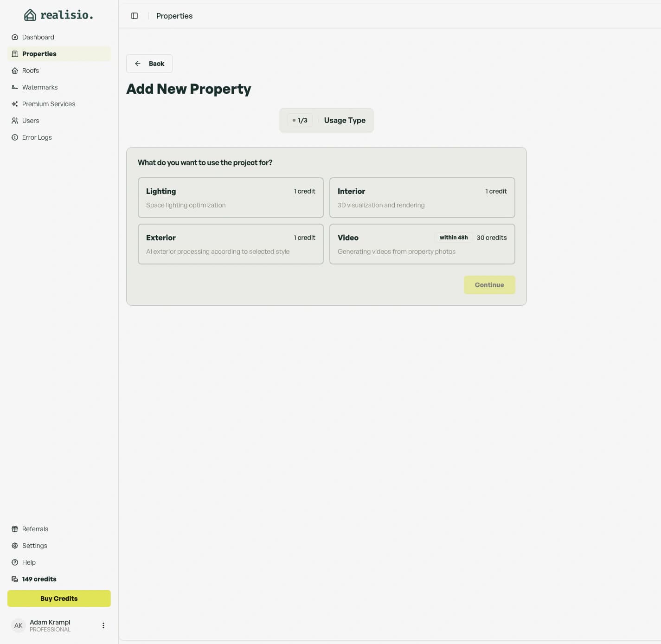The width and height of the screenshot is (661, 644).
Task: Click Adam Krampl user name
Action: pos(50,622)
